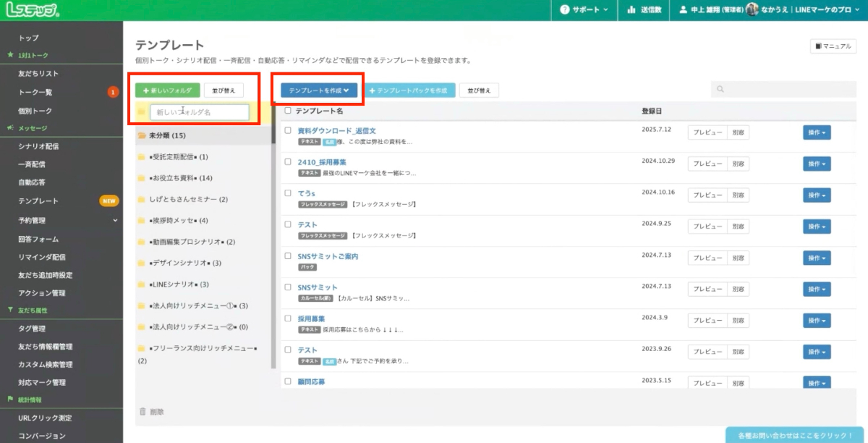The height and width of the screenshot is (443, 868).
Task: Preview the SNSサミットご案内 template
Action: click(x=706, y=258)
